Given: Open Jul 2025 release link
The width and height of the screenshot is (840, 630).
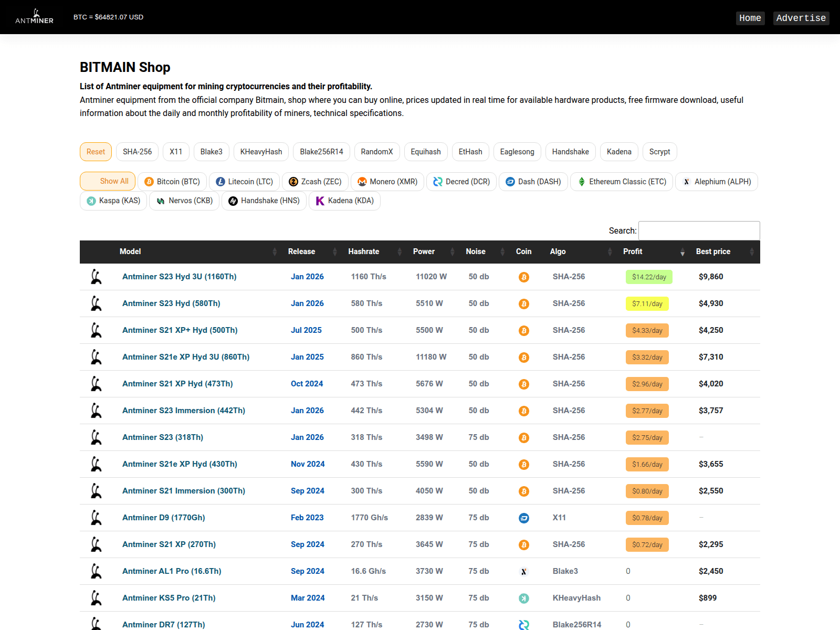Looking at the screenshot, I should [306, 330].
